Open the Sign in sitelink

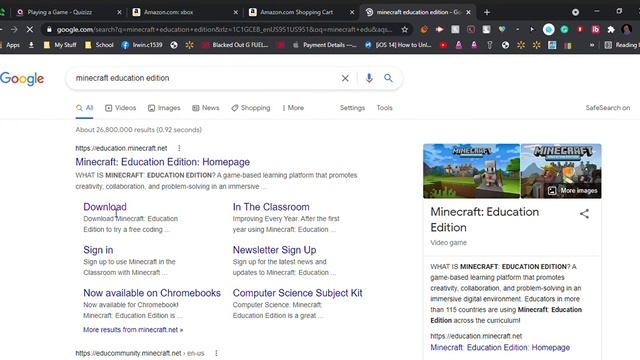pyautogui.click(x=98, y=250)
